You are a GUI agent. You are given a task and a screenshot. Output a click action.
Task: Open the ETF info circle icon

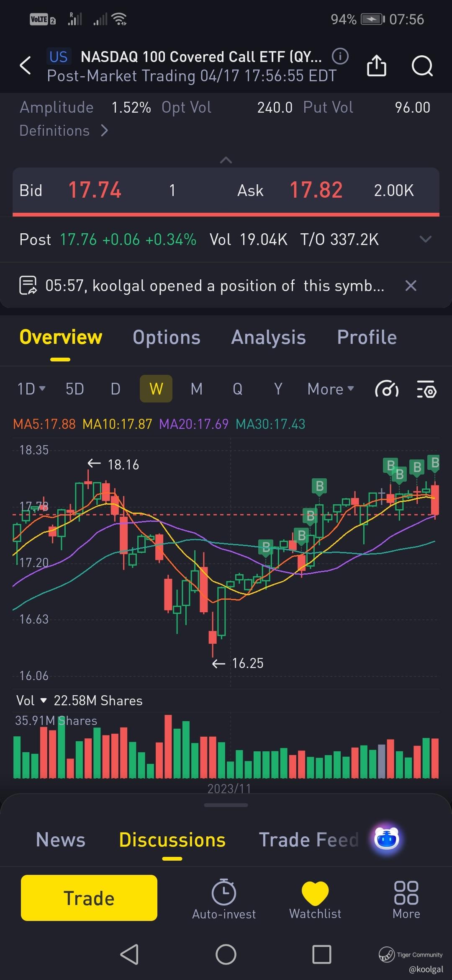340,56
